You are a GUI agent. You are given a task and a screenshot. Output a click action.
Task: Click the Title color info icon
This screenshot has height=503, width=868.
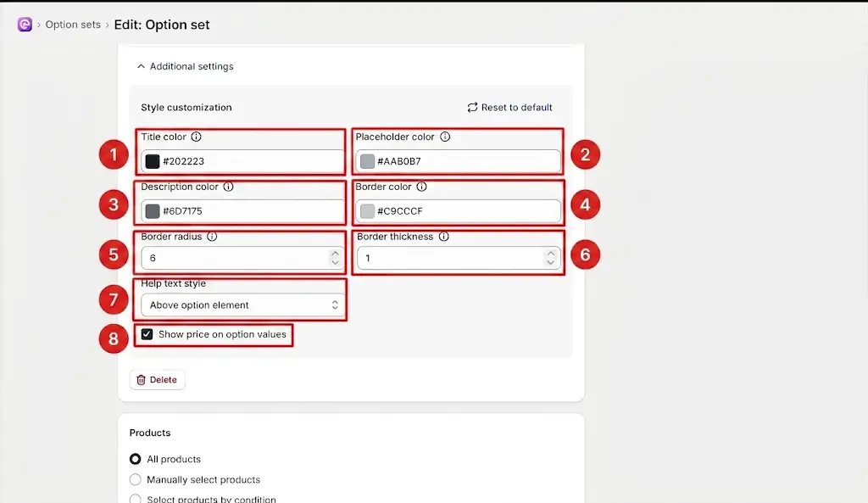(x=196, y=137)
